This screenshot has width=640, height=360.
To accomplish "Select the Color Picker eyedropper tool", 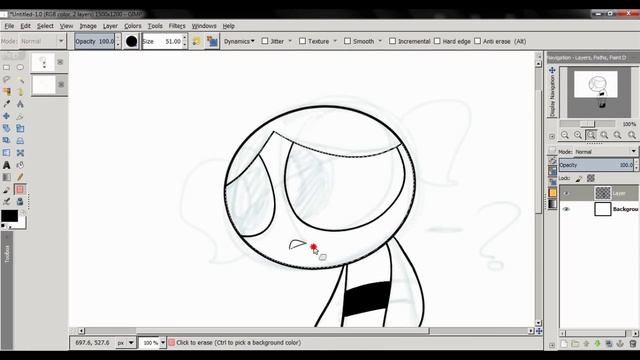I will tap(7, 104).
